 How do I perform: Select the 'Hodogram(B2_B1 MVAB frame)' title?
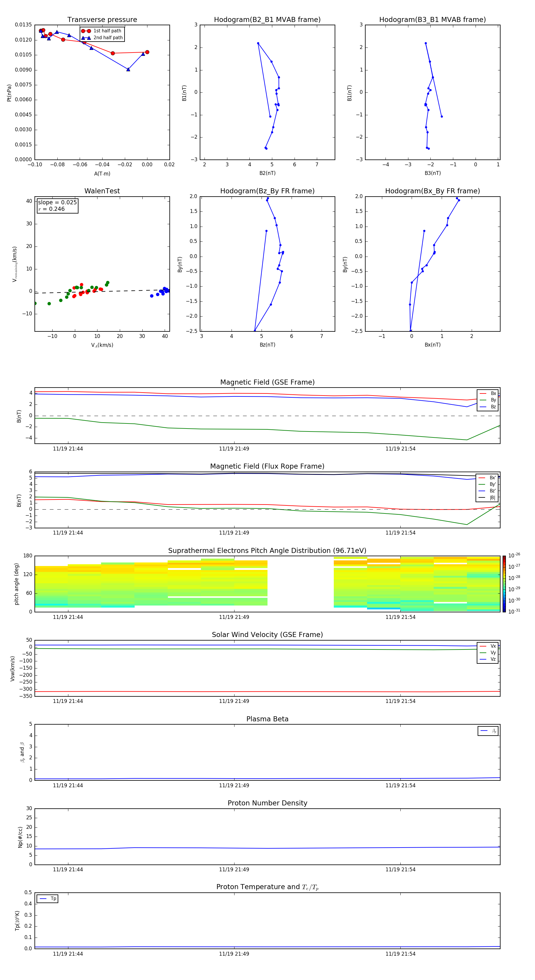(267, 19)
